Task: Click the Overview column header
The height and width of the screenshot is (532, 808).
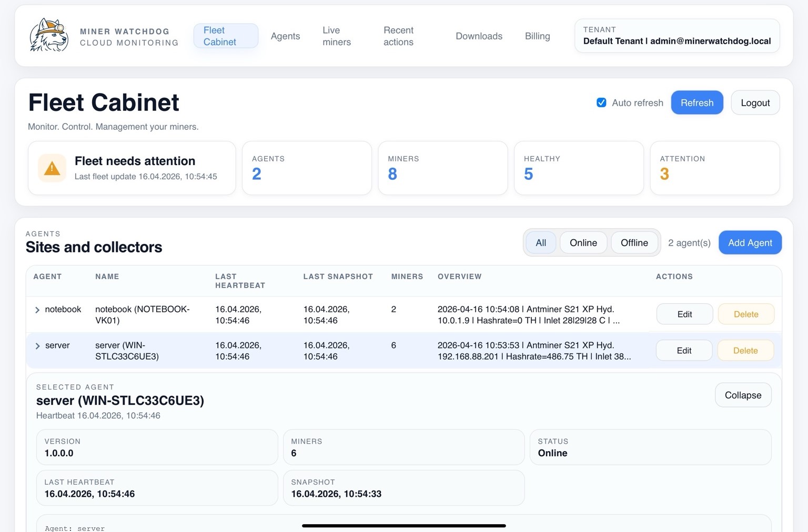Action: [x=459, y=277]
